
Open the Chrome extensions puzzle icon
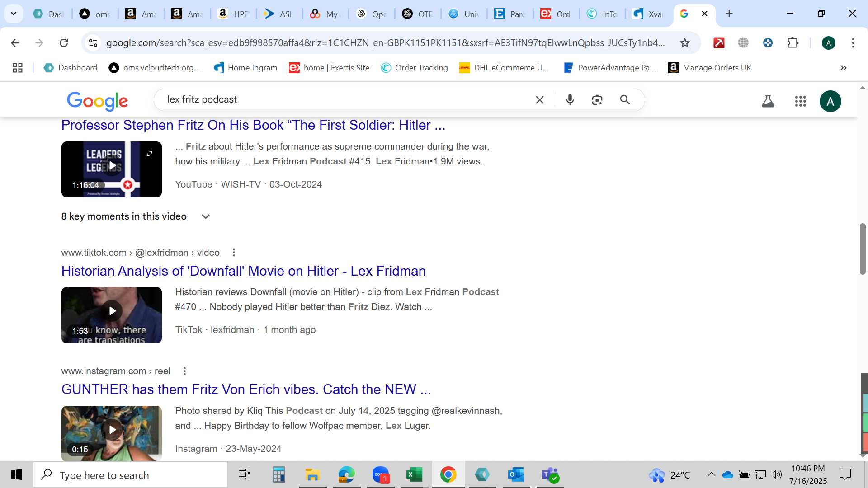click(x=793, y=43)
